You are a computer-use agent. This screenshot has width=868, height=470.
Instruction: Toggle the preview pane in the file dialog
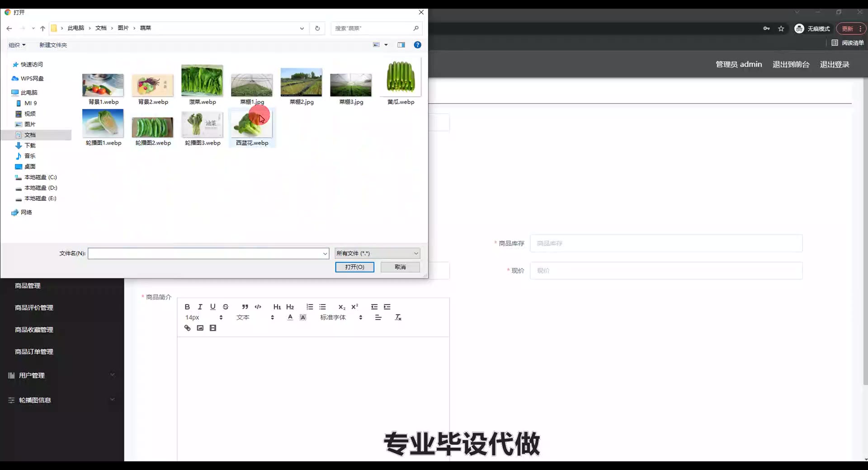coord(401,45)
